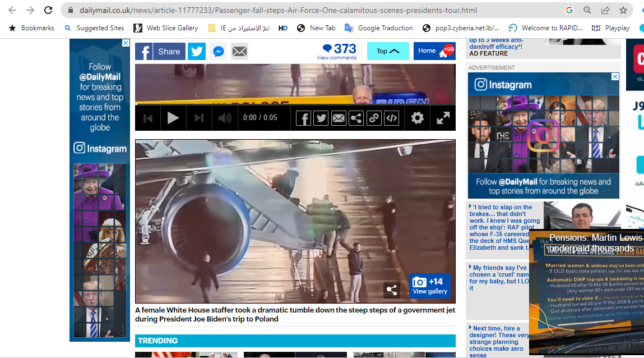
Task: Reload the page in the browser
Action: coord(48,10)
